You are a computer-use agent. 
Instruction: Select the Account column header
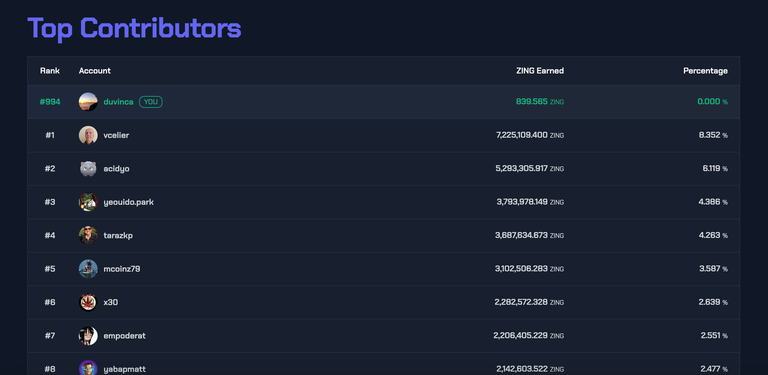[x=95, y=70]
